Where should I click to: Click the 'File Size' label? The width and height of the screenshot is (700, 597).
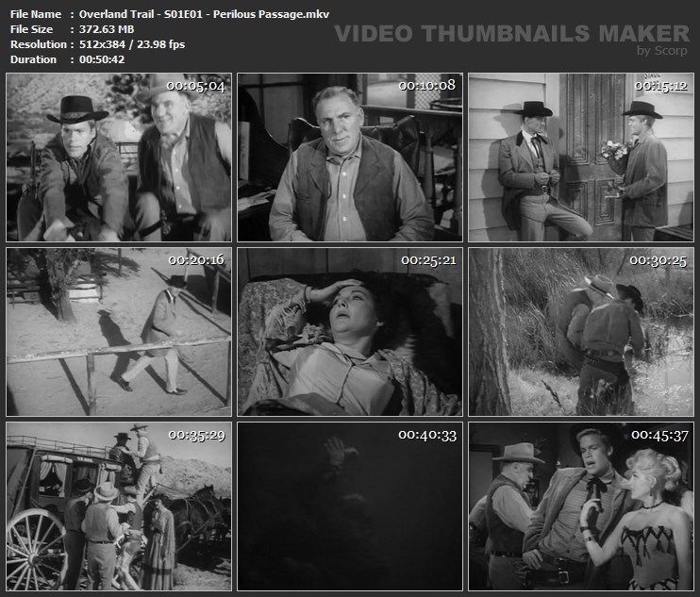click(31, 29)
